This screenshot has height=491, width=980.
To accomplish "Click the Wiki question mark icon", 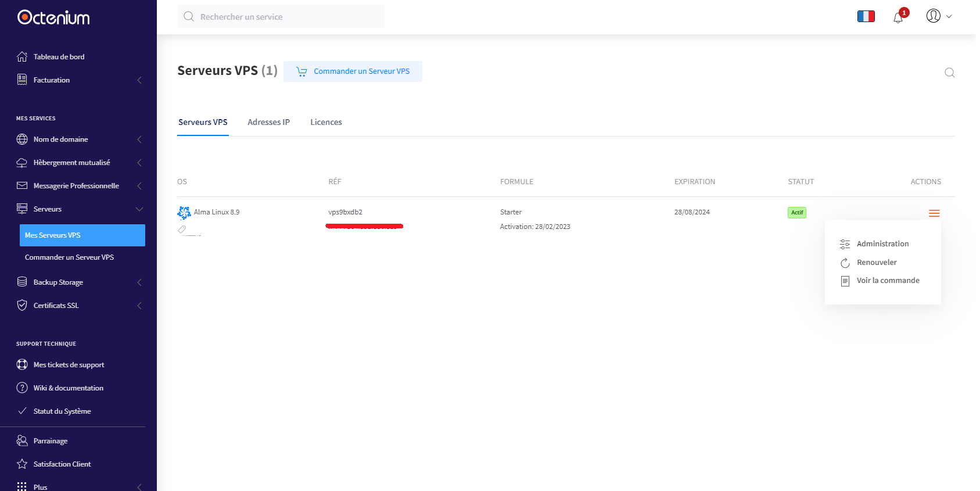I will click(x=22, y=388).
